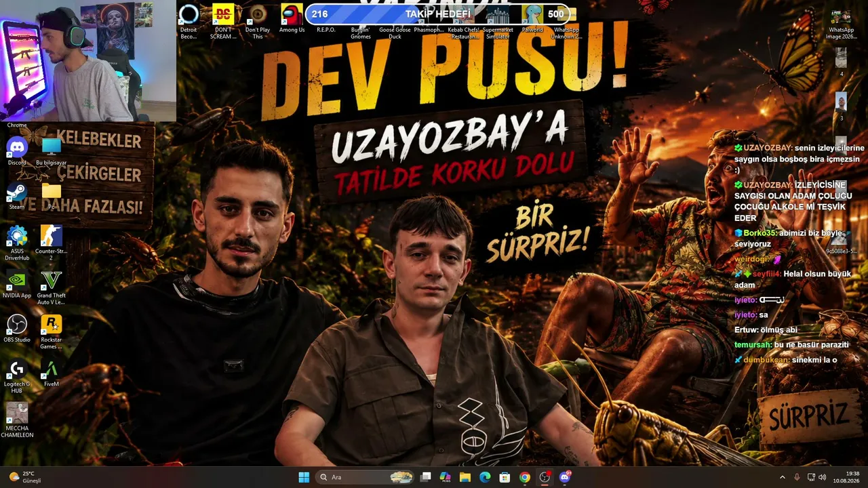Select the Supermarket Simulator shortcut
Image resolution: width=868 pixels, height=488 pixels.
[498, 22]
